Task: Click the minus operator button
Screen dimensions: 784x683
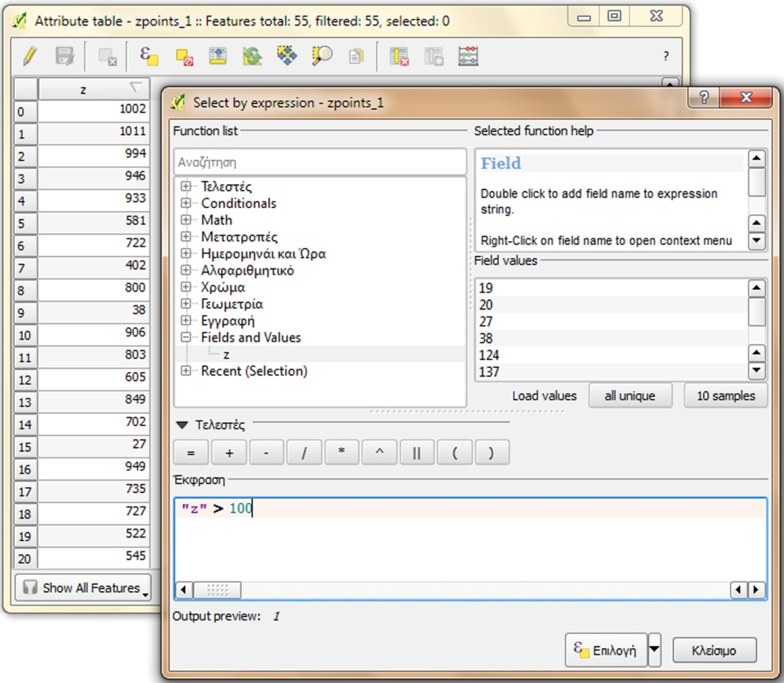Action: [x=267, y=453]
